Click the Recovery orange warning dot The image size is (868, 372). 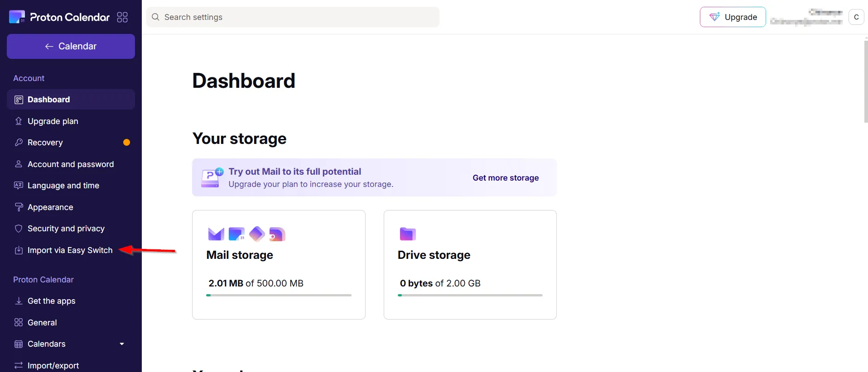tap(127, 143)
